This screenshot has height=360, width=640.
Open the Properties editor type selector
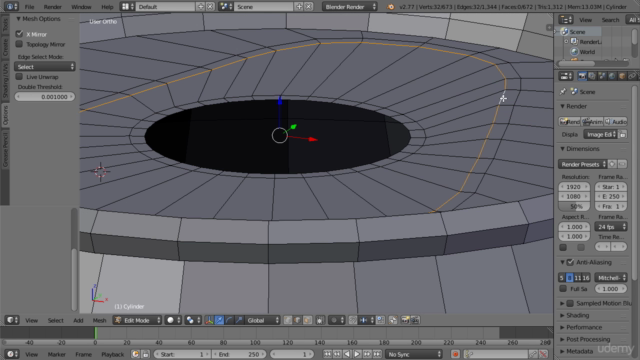click(566, 76)
